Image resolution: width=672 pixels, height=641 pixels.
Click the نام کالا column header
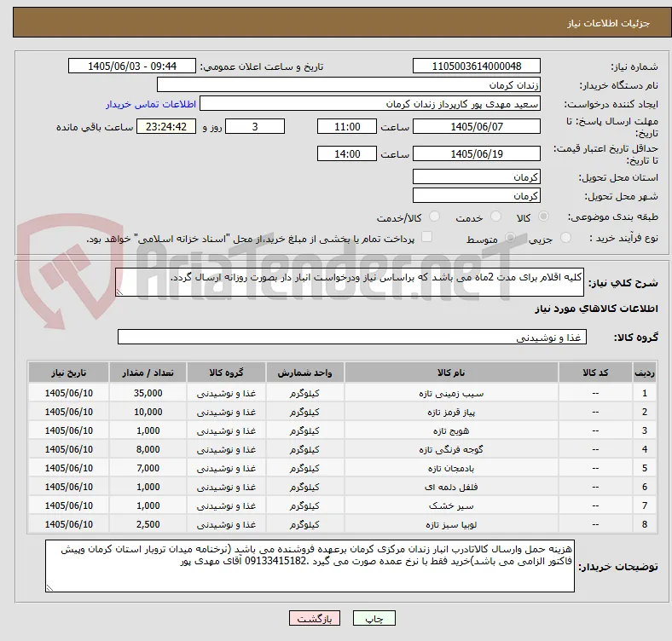point(451,372)
